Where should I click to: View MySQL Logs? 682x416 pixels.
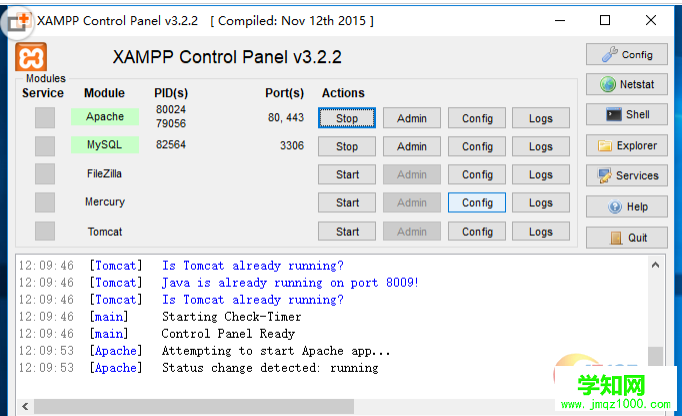[x=541, y=146]
